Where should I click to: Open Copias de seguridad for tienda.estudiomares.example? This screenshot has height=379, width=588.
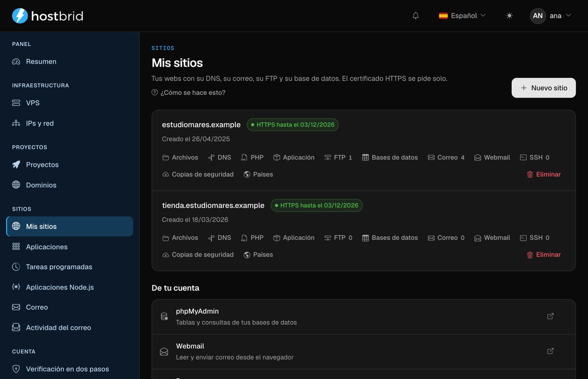point(198,254)
